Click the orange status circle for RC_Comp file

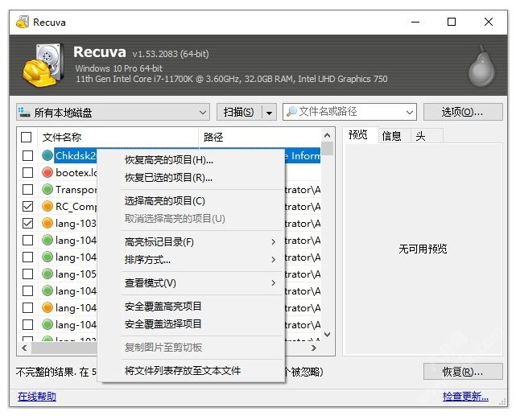[47, 206]
